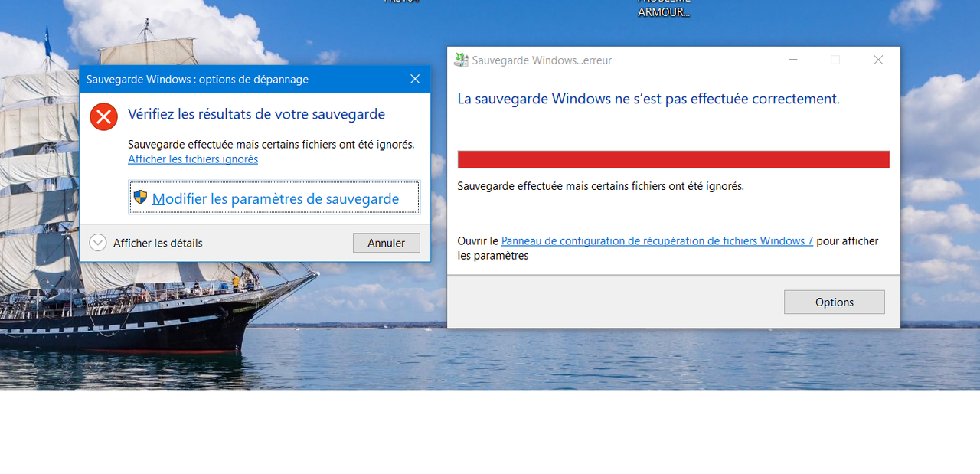The height and width of the screenshot is (474, 980).
Task: Click heading 'Vérifiez les résultats de votre sauvegarde'
Action: pos(256,114)
